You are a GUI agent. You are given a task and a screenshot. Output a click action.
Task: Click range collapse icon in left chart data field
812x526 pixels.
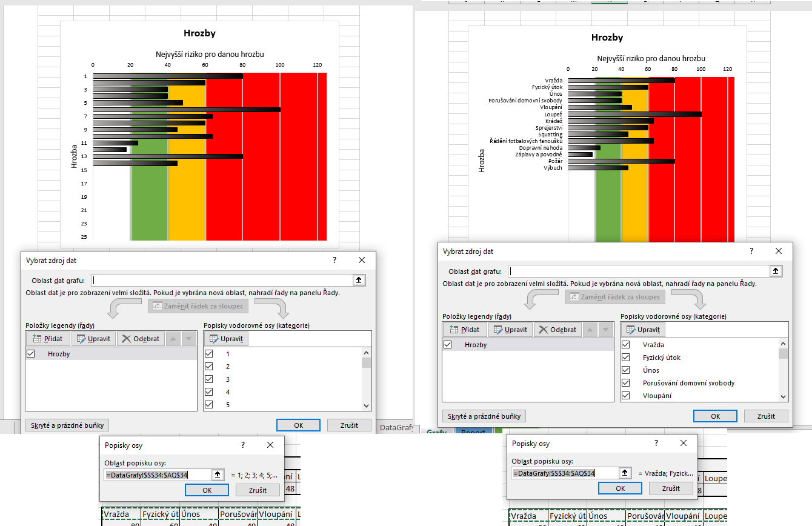click(x=359, y=281)
